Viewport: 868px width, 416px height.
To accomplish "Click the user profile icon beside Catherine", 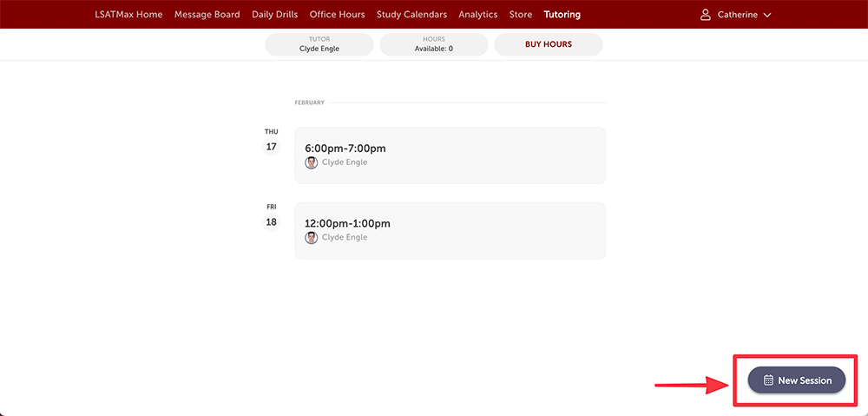I will point(705,15).
